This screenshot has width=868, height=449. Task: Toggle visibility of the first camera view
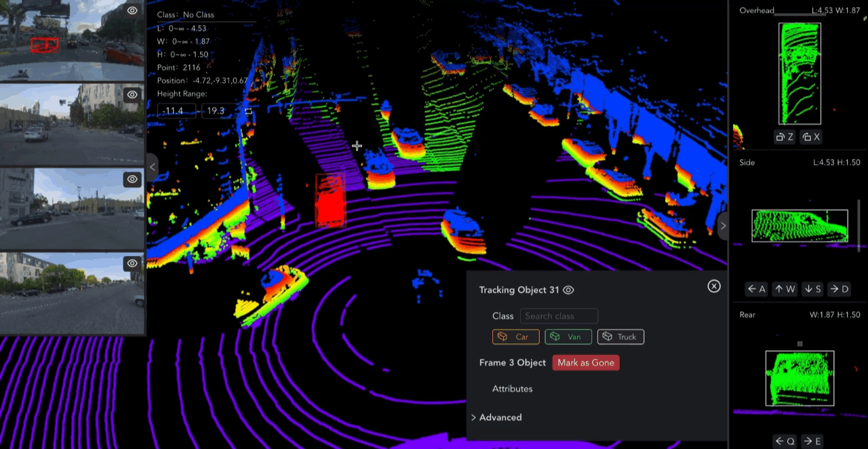click(132, 10)
